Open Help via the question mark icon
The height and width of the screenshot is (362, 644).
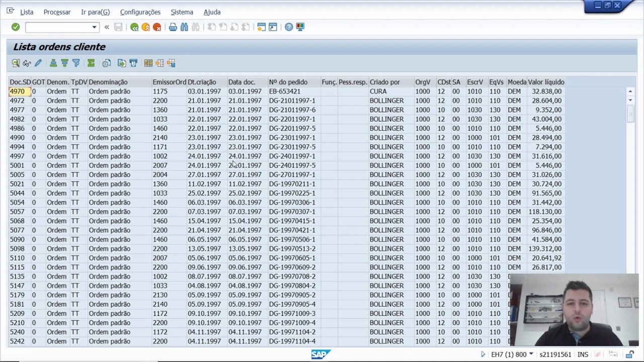289,27
